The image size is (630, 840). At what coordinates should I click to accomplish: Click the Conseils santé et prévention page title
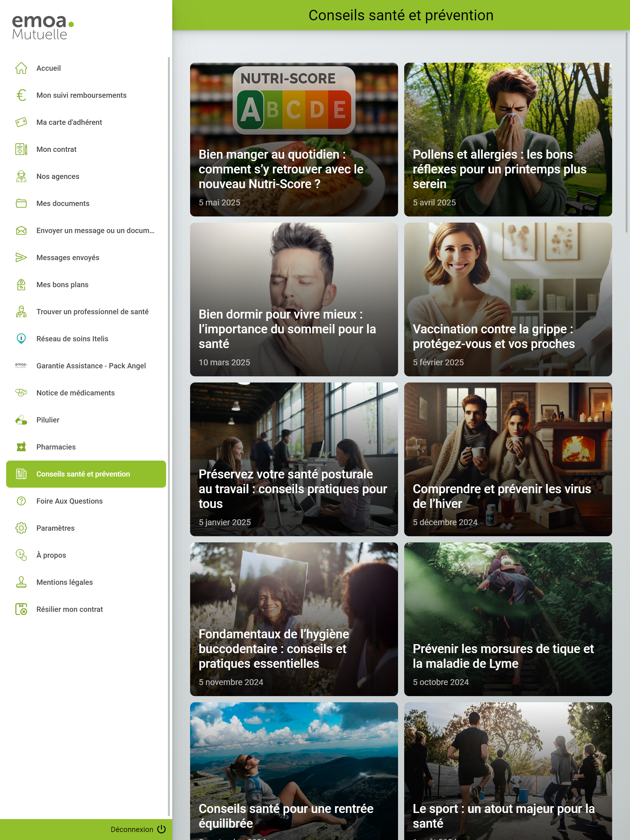coord(401,15)
